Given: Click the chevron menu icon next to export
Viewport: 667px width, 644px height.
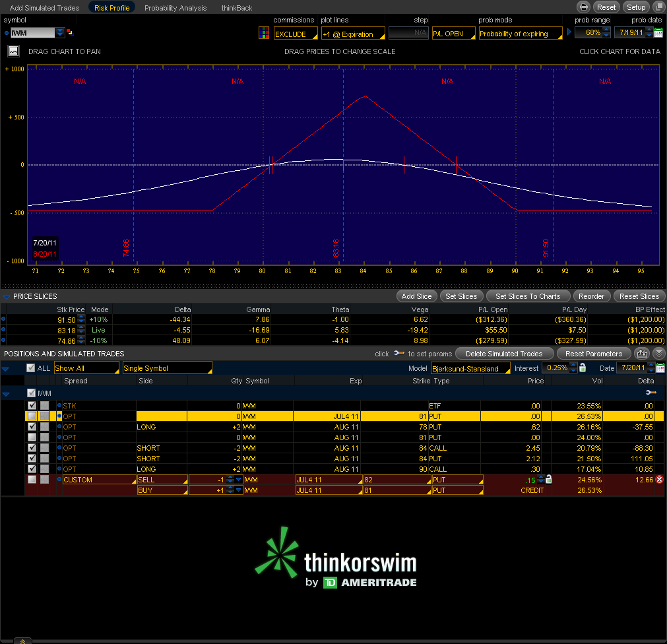Looking at the screenshot, I should 659,354.
